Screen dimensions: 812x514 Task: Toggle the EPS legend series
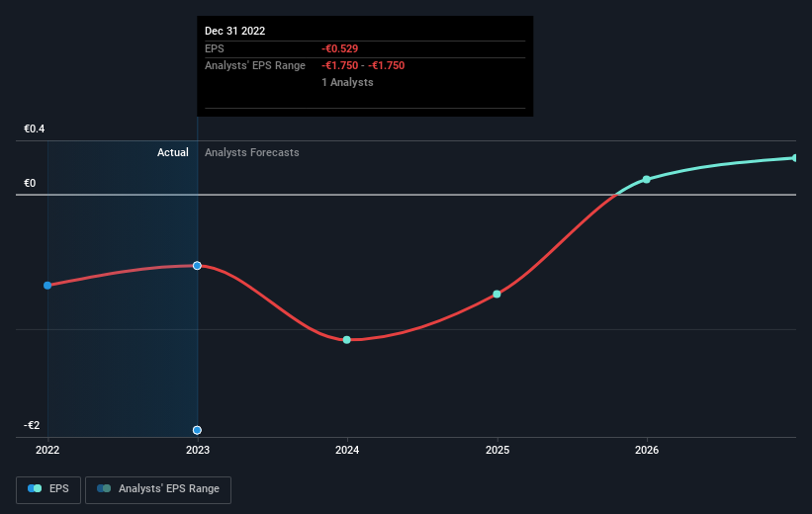tap(48, 489)
